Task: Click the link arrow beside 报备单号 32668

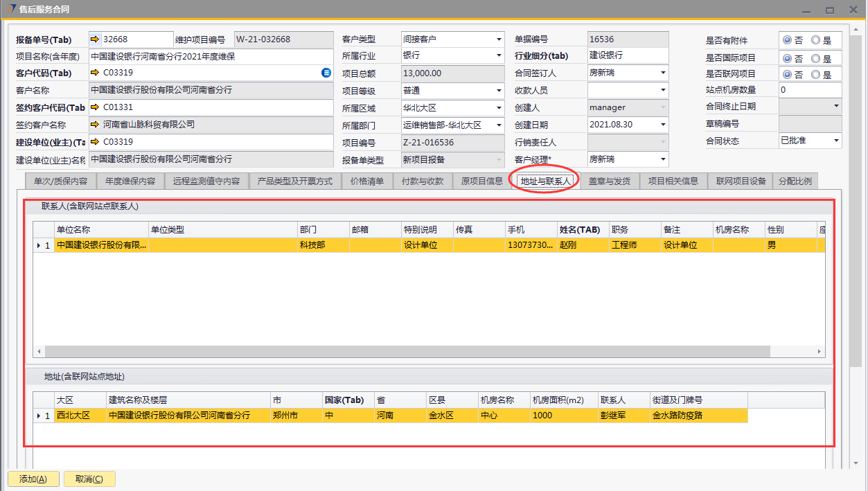Action: coord(96,39)
